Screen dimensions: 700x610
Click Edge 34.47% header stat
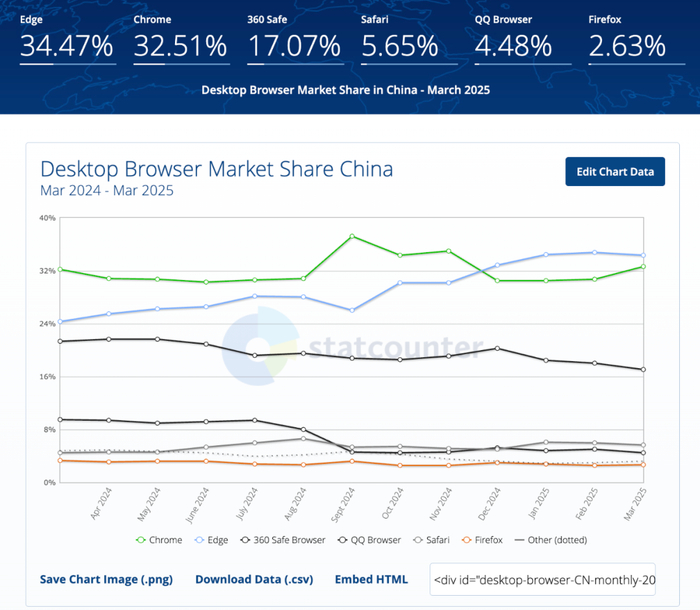(68, 39)
